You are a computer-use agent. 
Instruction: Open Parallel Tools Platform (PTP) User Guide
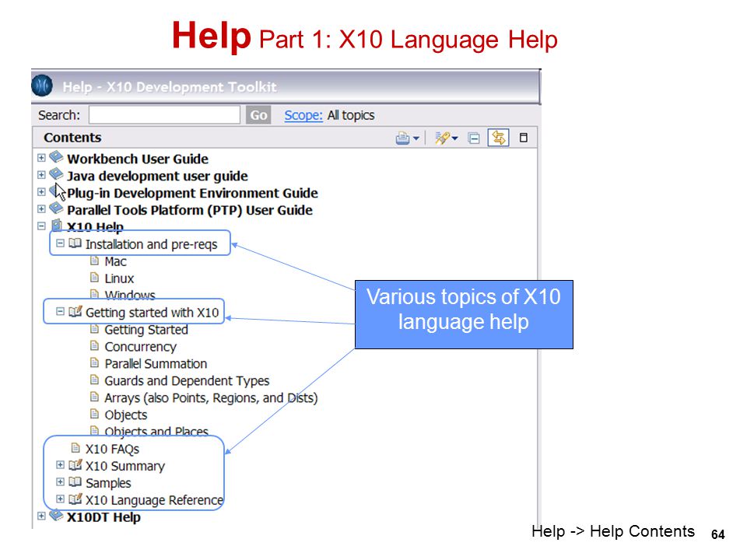(x=190, y=211)
